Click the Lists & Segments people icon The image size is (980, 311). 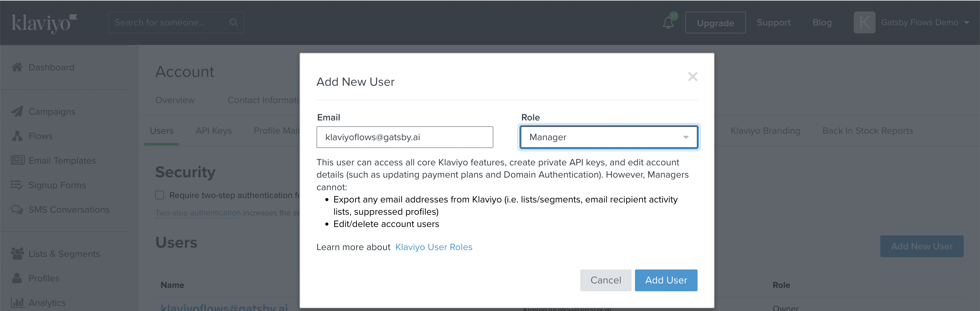(17, 253)
